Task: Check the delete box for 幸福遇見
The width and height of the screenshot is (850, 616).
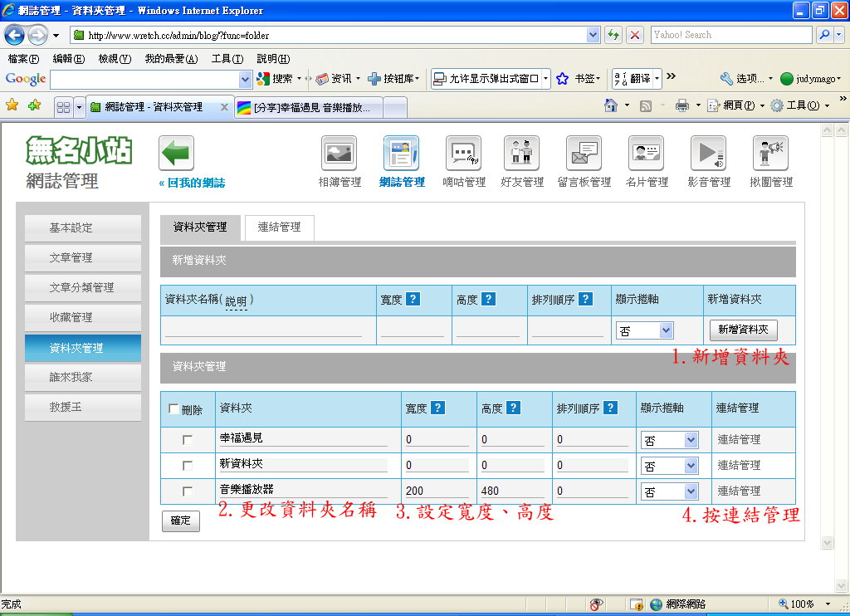Action: click(x=188, y=440)
